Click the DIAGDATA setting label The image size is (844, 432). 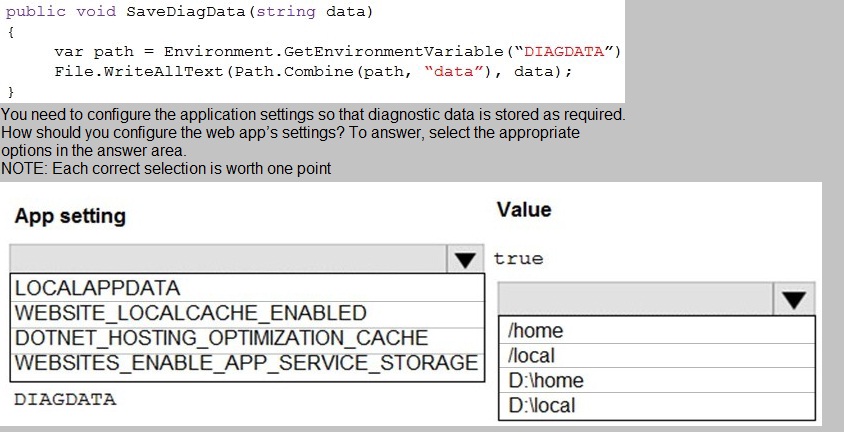click(65, 400)
